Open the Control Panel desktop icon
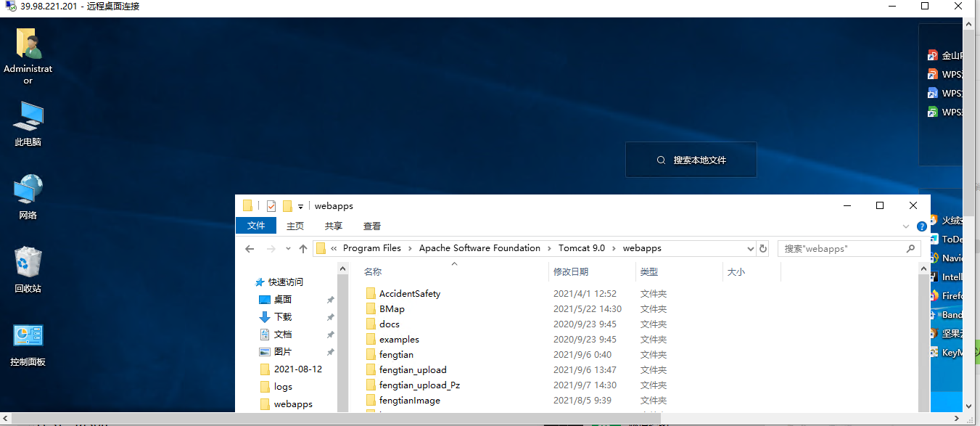Viewport: 980px width, 426px height. (28, 343)
